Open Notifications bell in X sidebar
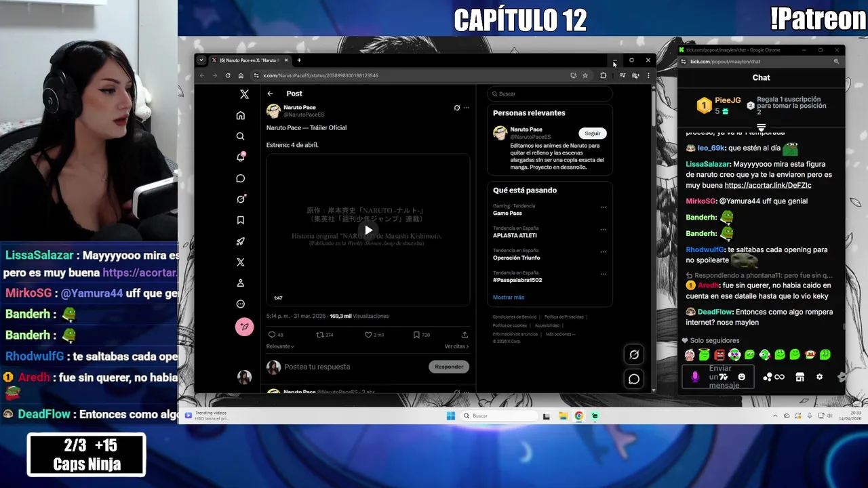Viewport: 868px width, 488px height. click(240, 157)
